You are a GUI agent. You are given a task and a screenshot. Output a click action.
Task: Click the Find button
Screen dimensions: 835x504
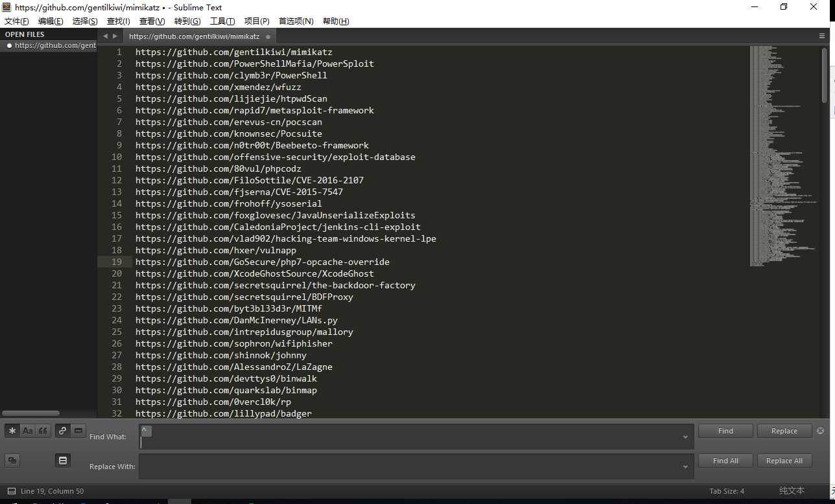coord(725,431)
